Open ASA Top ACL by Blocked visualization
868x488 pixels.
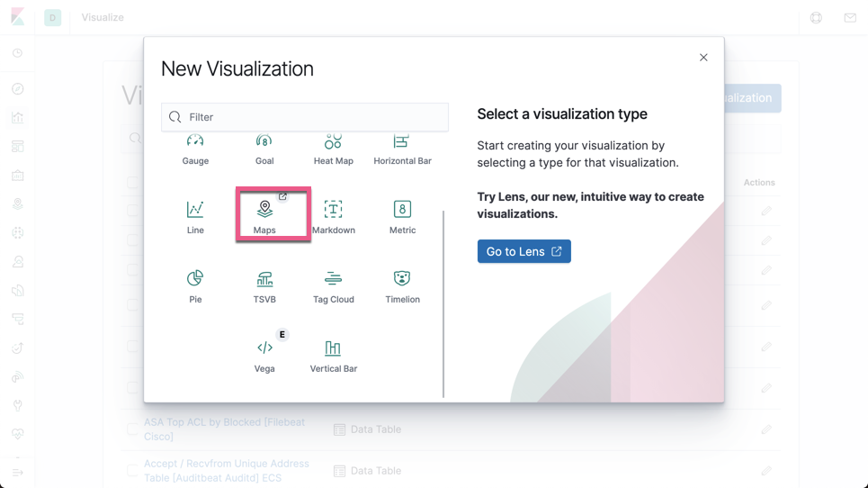click(x=224, y=429)
